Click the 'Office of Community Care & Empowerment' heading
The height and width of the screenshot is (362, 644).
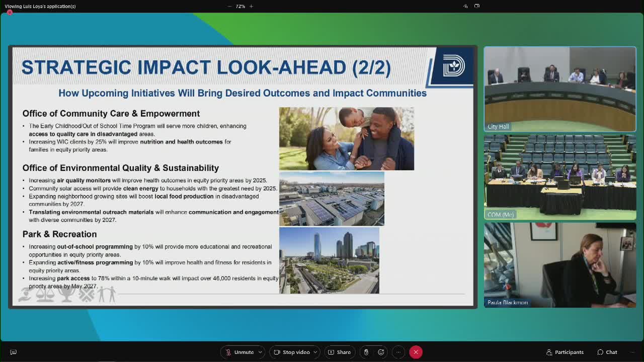pyautogui.click(x=111, y=114)
